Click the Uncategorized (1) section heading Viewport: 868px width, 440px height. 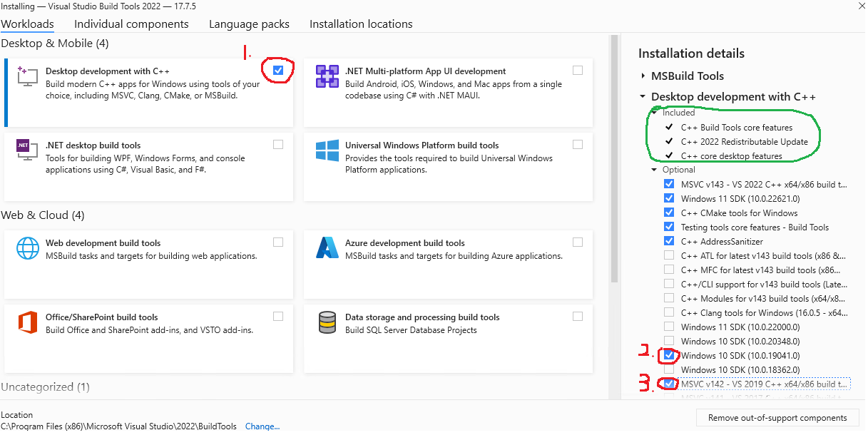tap(46, 387)
